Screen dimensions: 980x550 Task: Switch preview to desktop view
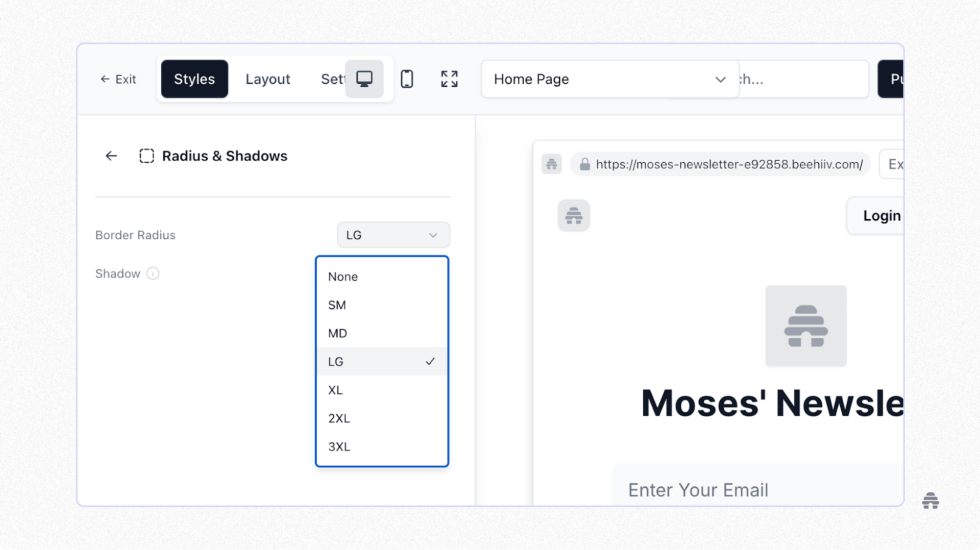tap(364, 79)
